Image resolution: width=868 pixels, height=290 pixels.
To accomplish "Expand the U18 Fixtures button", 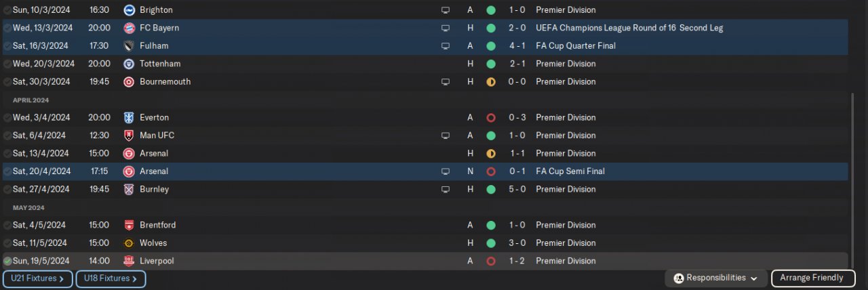I will coord(111,278).
